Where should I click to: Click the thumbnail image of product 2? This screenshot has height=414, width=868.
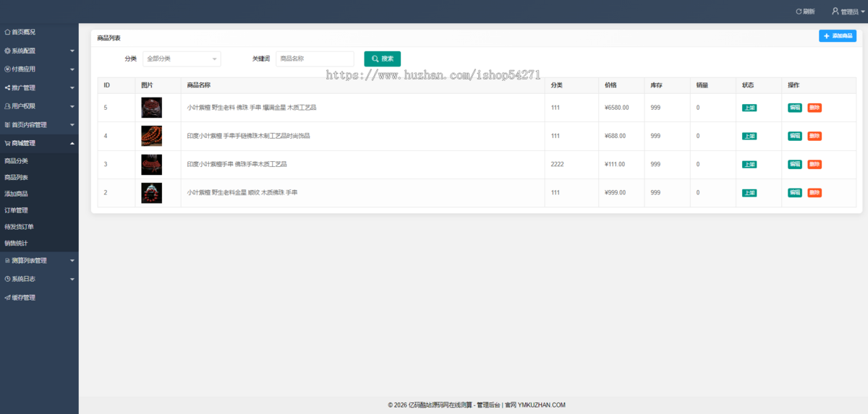coord(151,193)
